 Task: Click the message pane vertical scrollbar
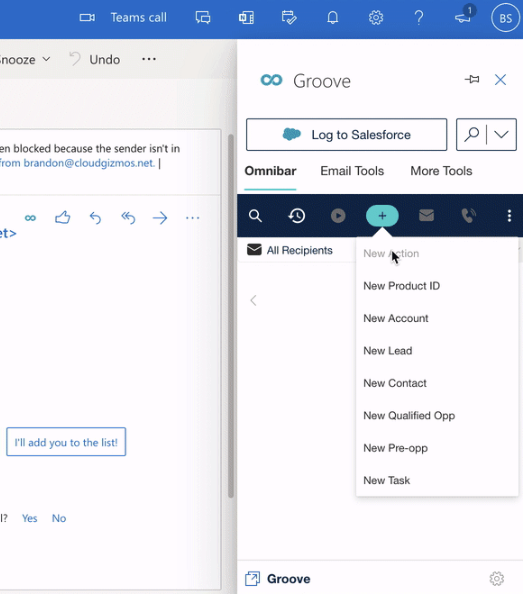click(231, 316)
